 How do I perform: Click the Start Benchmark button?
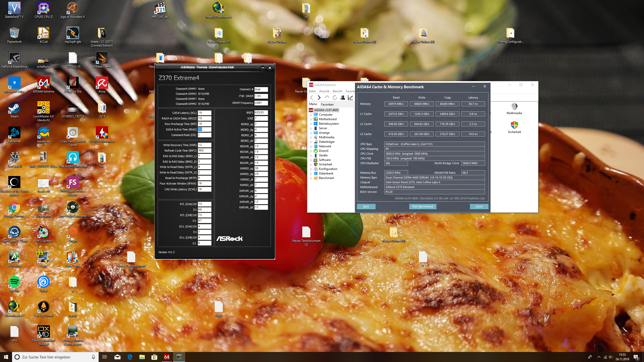[x=423, y=206]
